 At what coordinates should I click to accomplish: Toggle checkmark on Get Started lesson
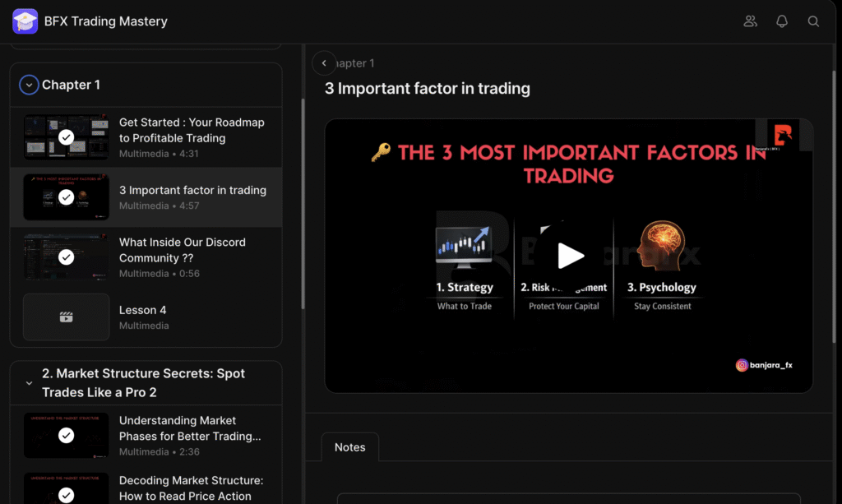(67, 137)
